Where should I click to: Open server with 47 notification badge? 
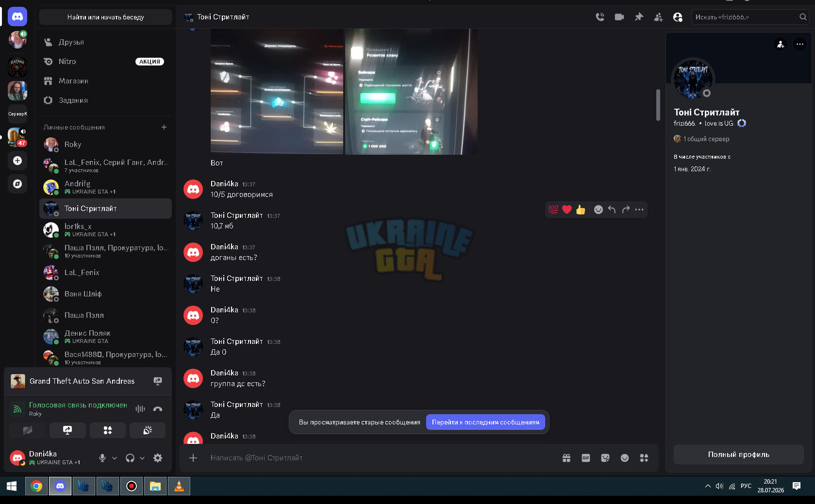(x=17, y=137)
